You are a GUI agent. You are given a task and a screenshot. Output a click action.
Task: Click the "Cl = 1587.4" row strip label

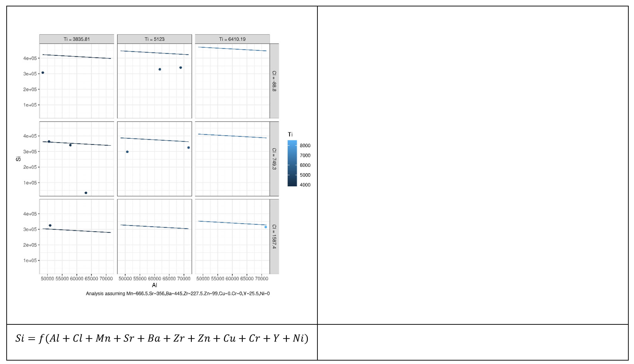(274, 236)
